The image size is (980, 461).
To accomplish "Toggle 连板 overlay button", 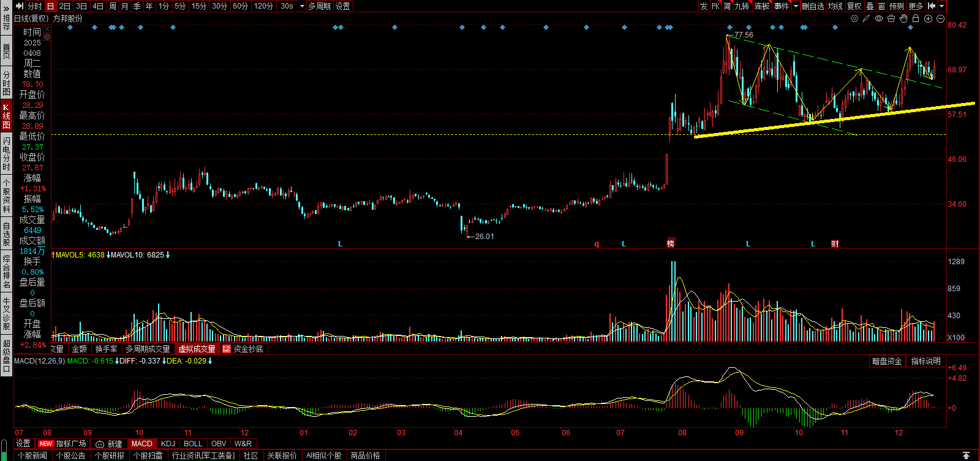I will pos(761,6).
